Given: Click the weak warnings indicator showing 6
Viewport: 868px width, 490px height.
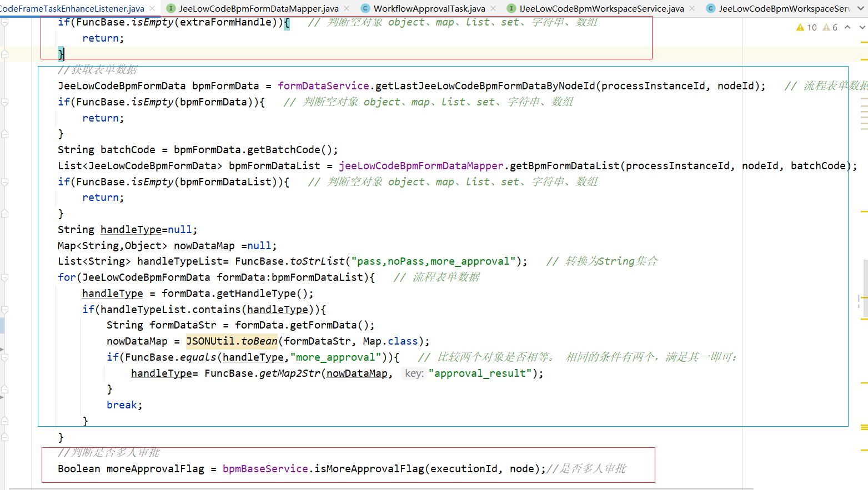Looking at the screenshot, I should [830, 27].
